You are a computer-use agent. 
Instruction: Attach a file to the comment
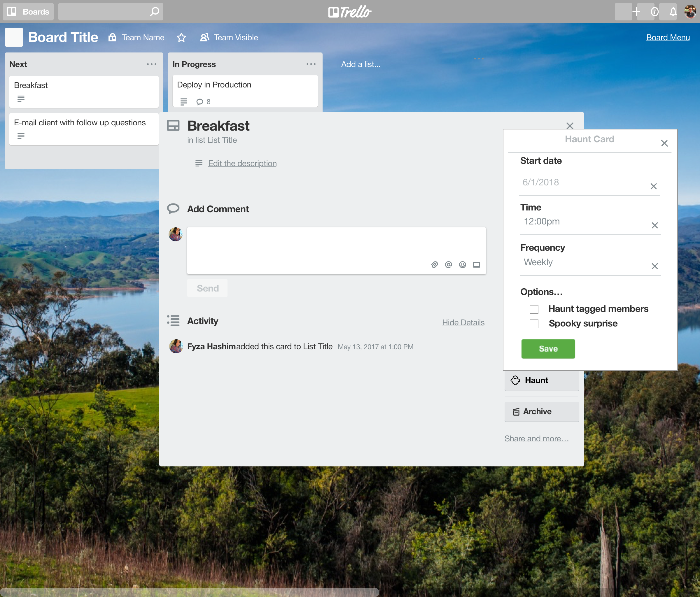435,265
